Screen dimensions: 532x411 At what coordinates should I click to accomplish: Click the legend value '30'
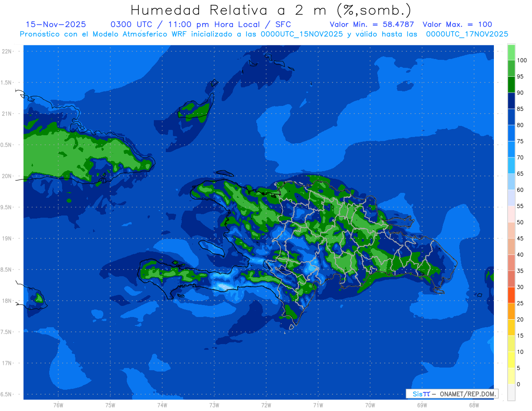click(520, 287)
